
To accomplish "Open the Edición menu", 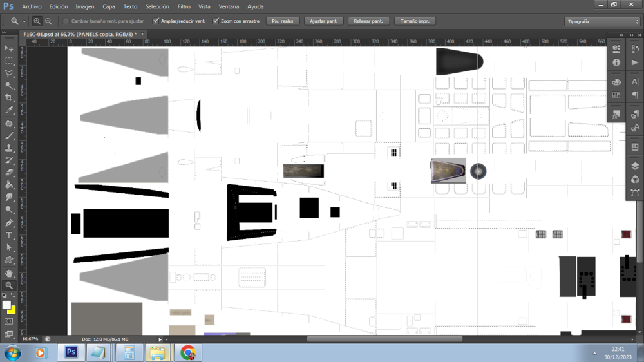I will pyautogui.click(x=59, y=6).
